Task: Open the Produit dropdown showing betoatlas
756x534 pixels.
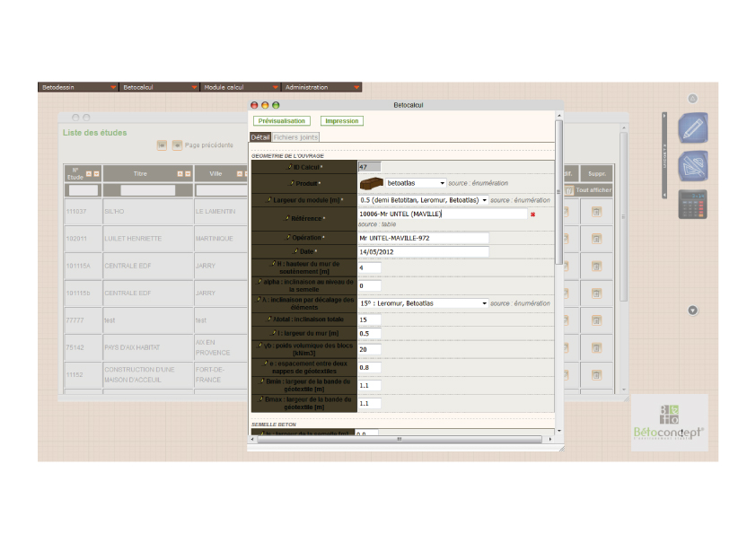Action: click(x=416, y=183)
